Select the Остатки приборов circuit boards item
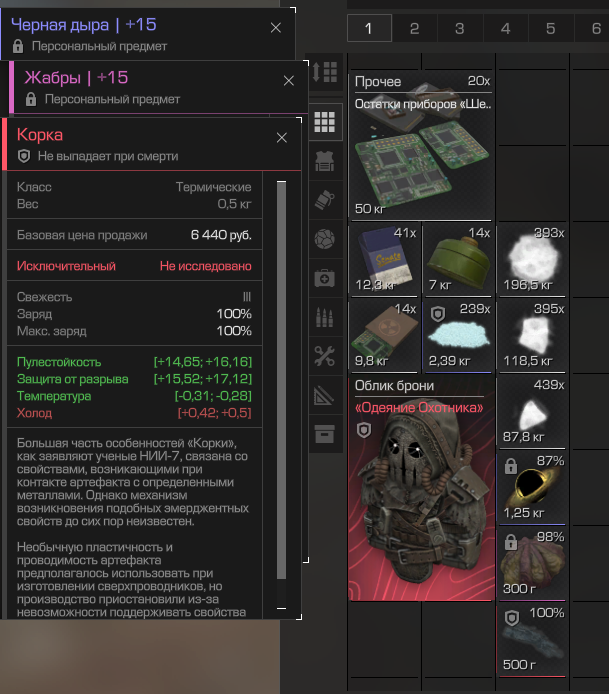The image size is (609, 694). pyautogui.click(x=421, y=145)
